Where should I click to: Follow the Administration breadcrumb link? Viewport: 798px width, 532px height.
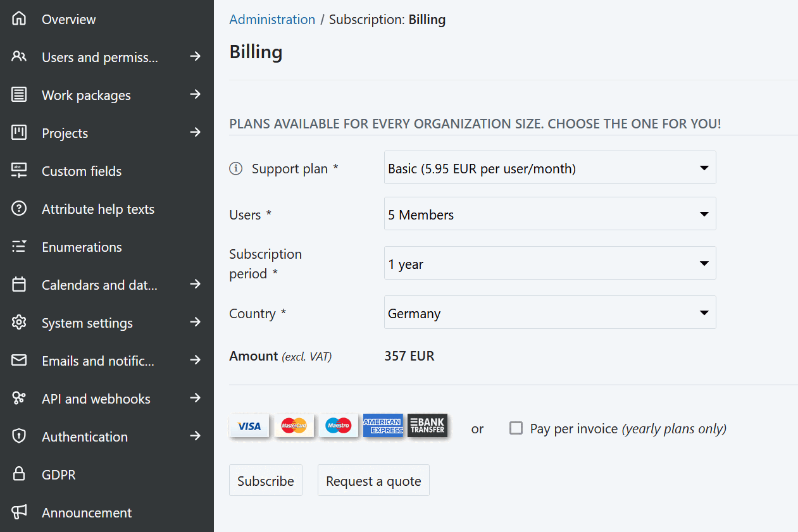pos(272,20)
